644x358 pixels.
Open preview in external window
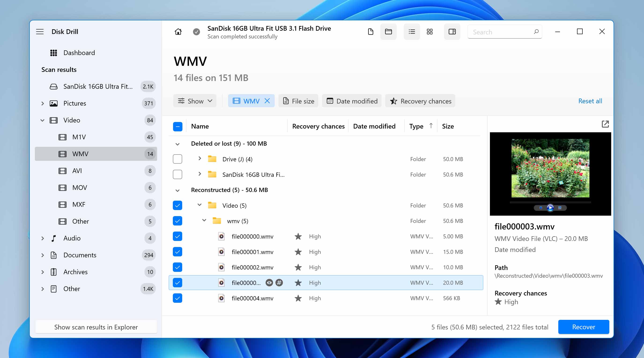[605, 124]
